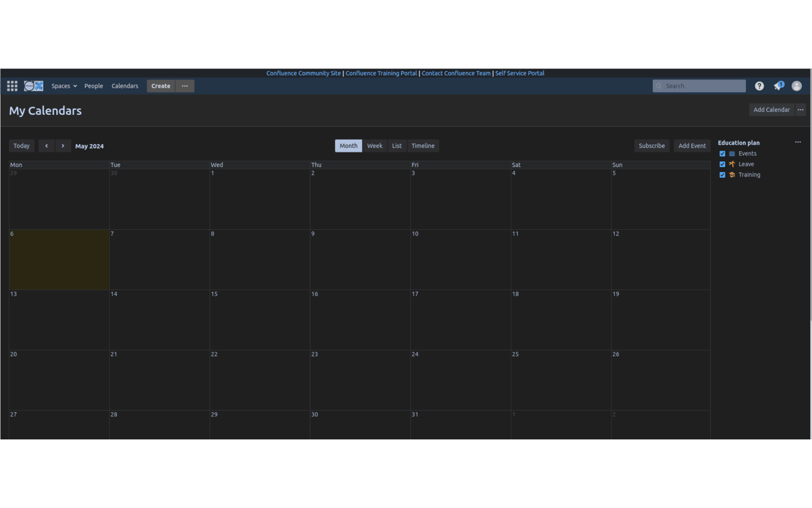Open the user profile avatar

tap(797, 86)
